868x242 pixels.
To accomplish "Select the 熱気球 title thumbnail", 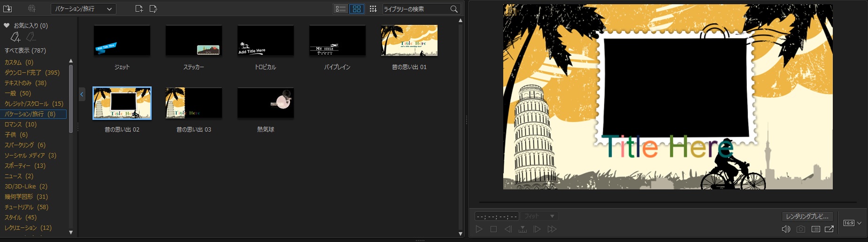I will pyautogui.click(x=266, y=103).
